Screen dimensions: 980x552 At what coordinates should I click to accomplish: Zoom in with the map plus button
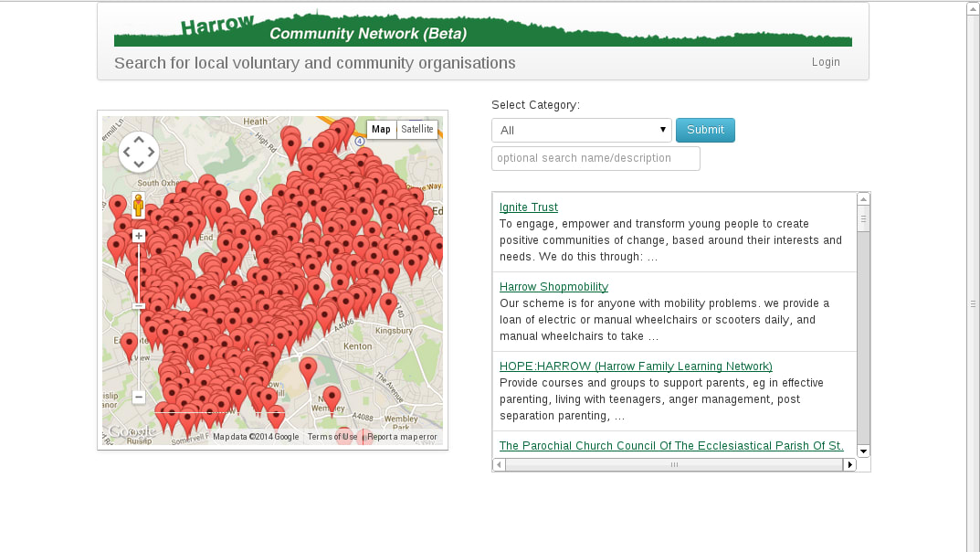(x=139, y=236)
